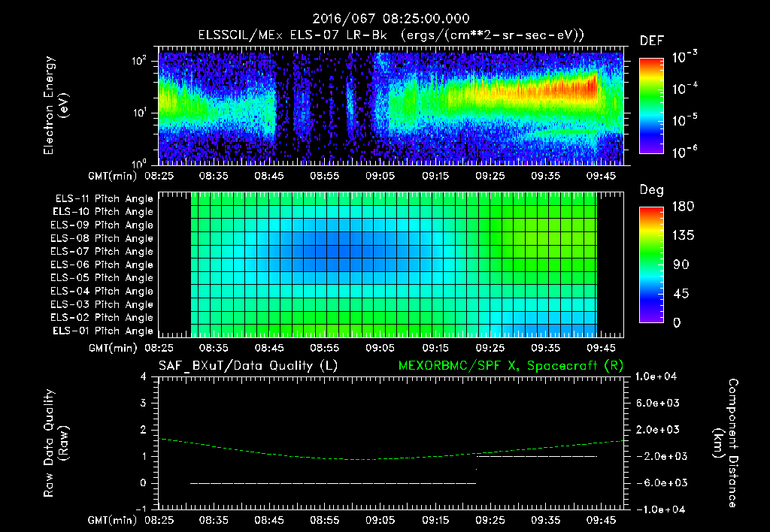Select the 'ELS-01 Pitch Angle' row label
Screen dimensions: 770x532
pyautogui.click(x=102, y=331)
